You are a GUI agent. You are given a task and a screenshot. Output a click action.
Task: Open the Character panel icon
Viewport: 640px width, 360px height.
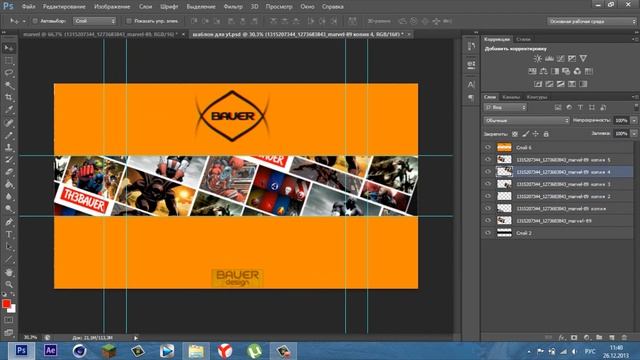[471, 84]
